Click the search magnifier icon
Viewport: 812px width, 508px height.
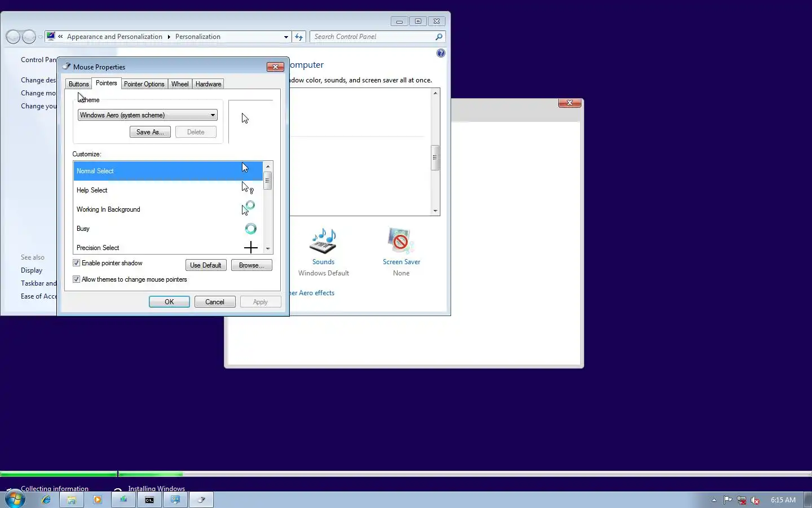click(x=439, y=37)
